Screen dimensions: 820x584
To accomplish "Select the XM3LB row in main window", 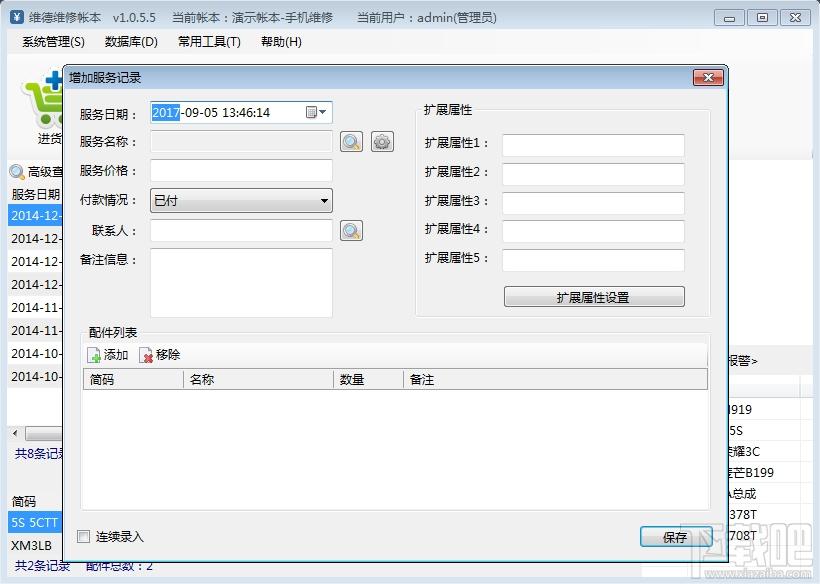I will tap(35, 545).
